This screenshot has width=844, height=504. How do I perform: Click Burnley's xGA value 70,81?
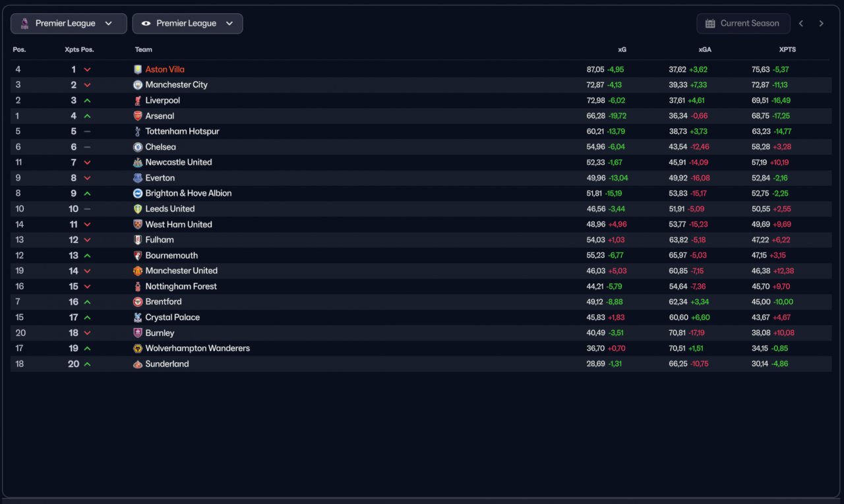pyautogui.click(x=677, y=333)
